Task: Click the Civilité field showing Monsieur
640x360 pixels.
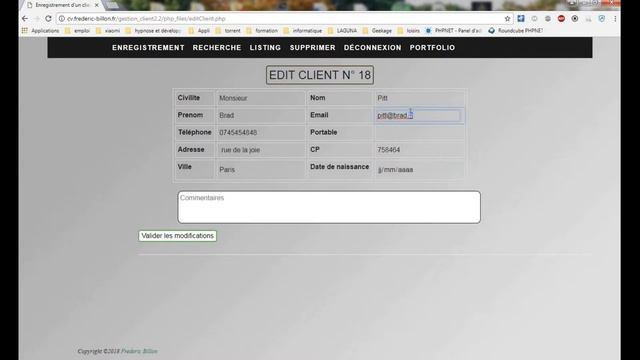Action: 260,98
